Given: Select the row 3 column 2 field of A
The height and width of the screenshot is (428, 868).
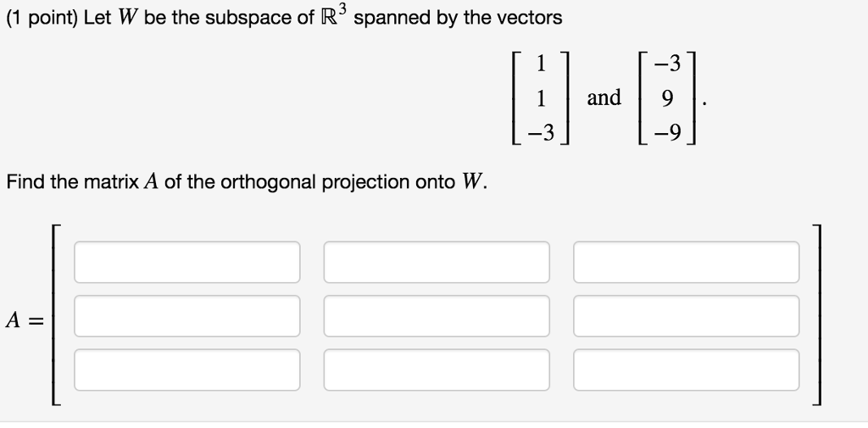Looking at the screenshot, I should point(437,370).
